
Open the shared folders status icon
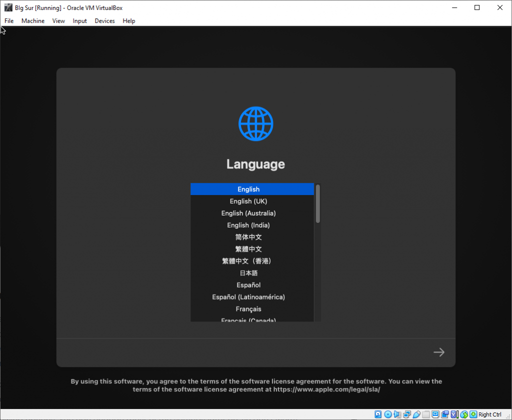point(425,414)
